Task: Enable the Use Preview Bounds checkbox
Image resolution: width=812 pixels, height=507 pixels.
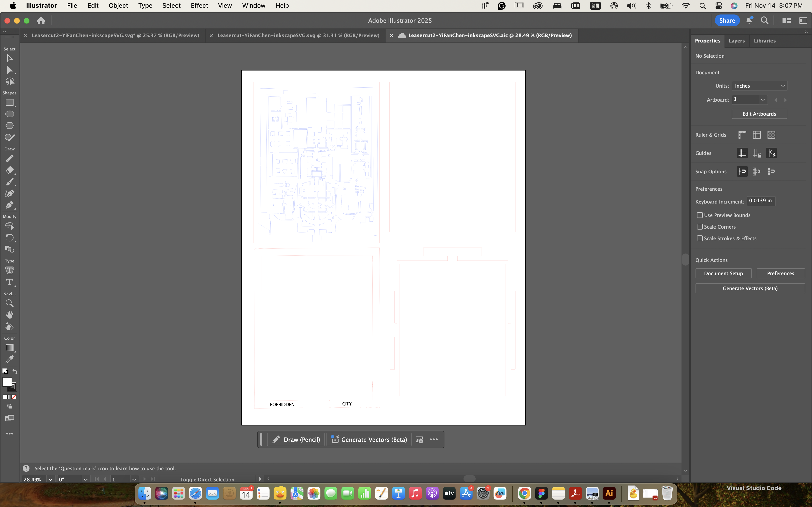Action: [700, 215]
